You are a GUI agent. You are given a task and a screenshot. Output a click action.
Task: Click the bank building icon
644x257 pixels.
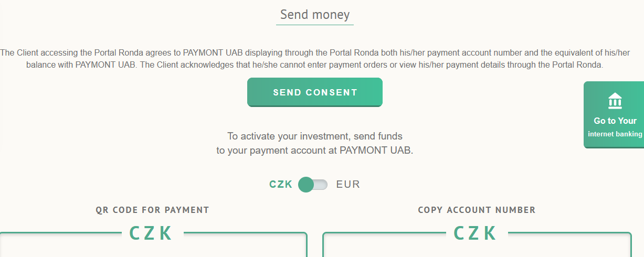(615, 100)
